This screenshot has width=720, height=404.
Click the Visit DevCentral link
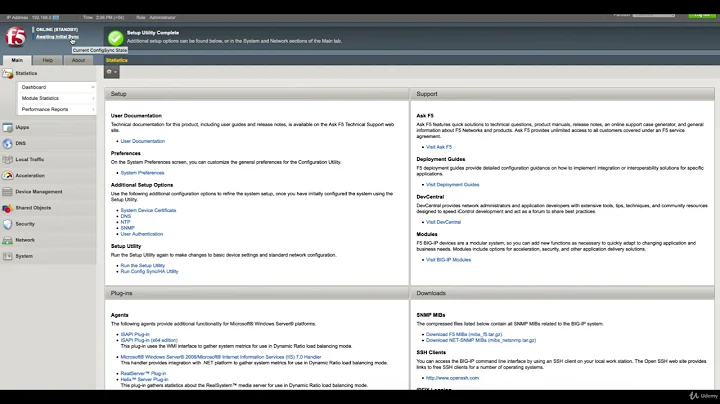pyautogui.click(x=443, y=222)
